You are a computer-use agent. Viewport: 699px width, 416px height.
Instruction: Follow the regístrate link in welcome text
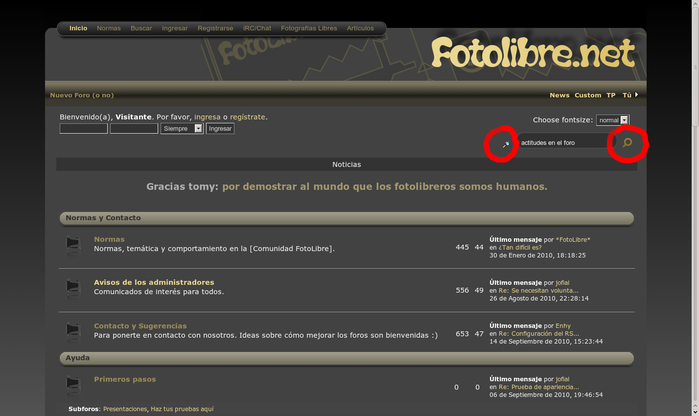coord(248,117)
